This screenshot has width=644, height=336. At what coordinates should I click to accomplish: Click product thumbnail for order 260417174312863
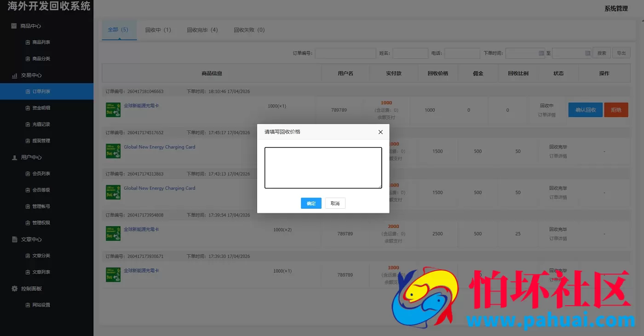click(113, 192)
